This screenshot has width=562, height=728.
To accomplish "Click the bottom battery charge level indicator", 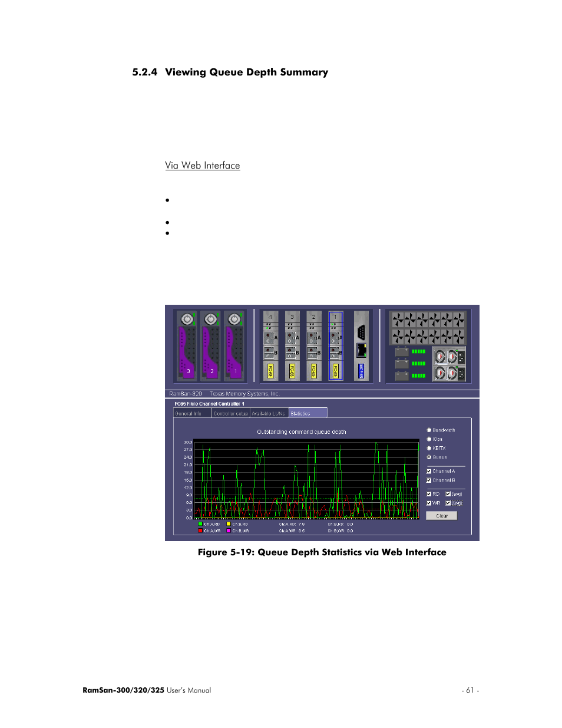I will [x=419, y=375].
